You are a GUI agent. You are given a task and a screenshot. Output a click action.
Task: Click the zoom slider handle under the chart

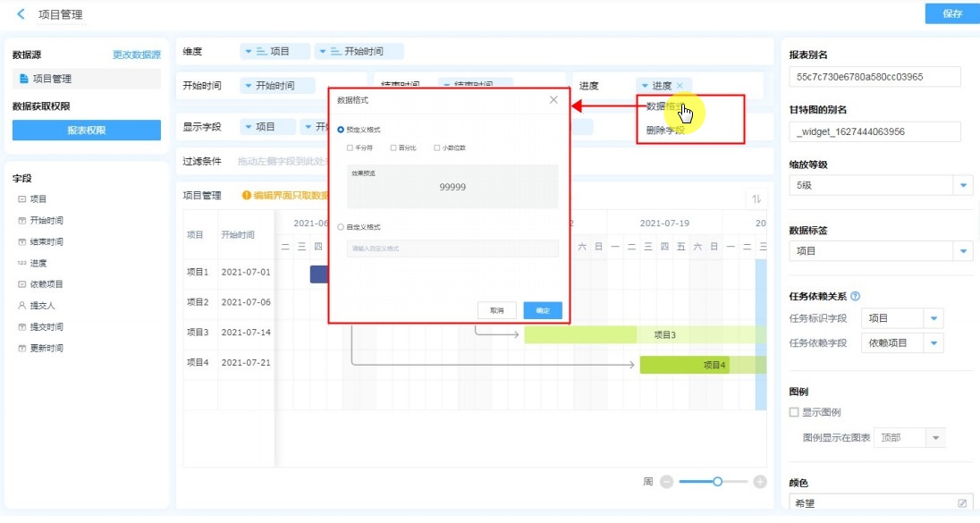click(x=717, y=482)
